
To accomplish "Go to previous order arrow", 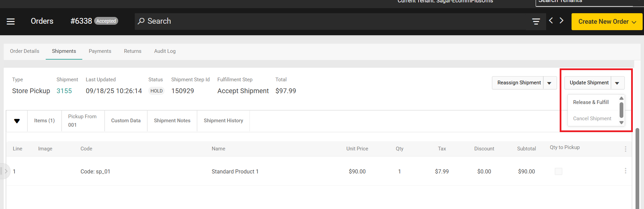I will (551, 21).
